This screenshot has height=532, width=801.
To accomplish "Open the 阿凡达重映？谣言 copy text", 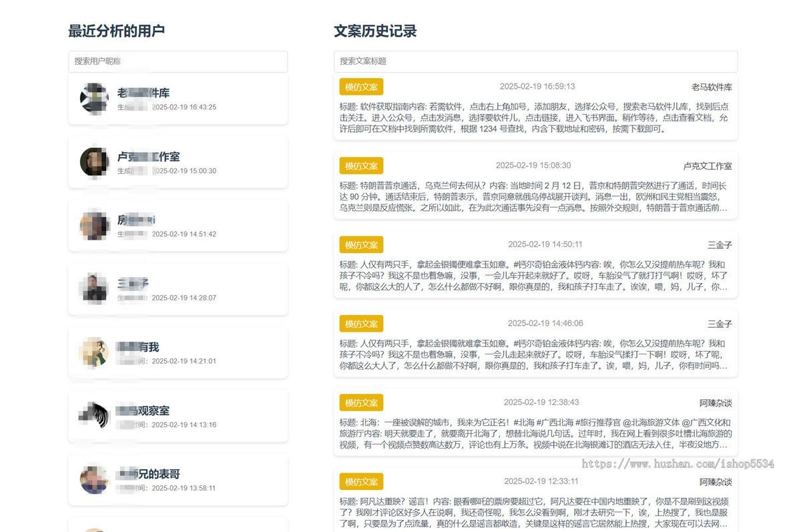I will point(535,512).
